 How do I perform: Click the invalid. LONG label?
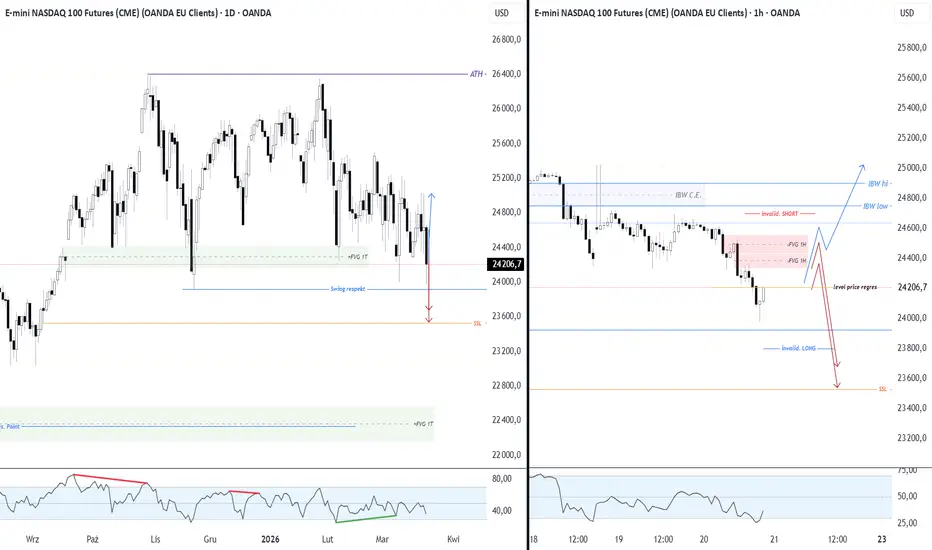pyautogui.click(x=798, y=348)
